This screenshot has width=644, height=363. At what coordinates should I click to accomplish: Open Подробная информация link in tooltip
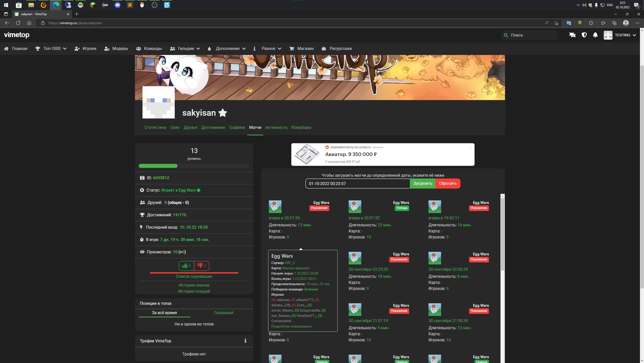[x=291, y=326]
